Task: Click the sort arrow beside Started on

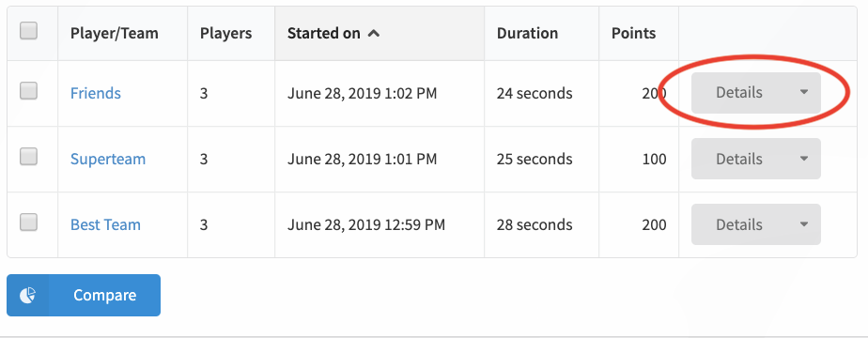Action: coord(374,33)
